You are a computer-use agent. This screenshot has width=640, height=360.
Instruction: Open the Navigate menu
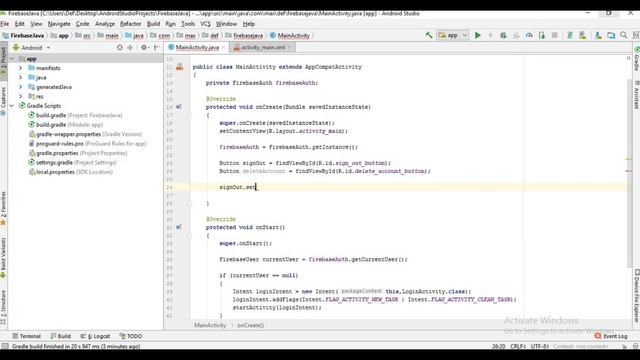pos(59,24)
